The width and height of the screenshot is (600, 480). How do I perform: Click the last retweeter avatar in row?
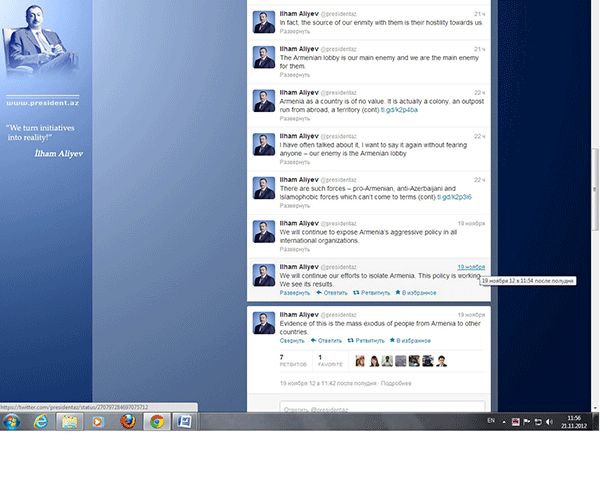point(442,361)
